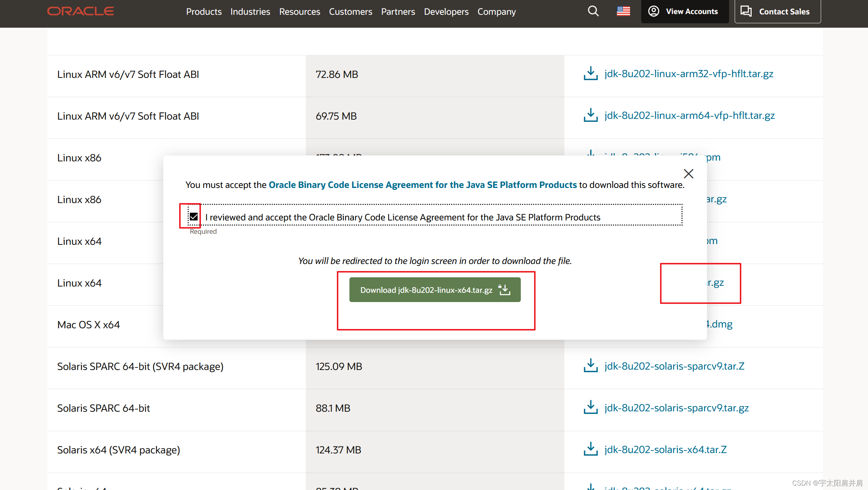Select Solaris SPARC 64-bit (SVR4 package) label
The width and height of the screenshot is (868, 490).
pos(140,367)
